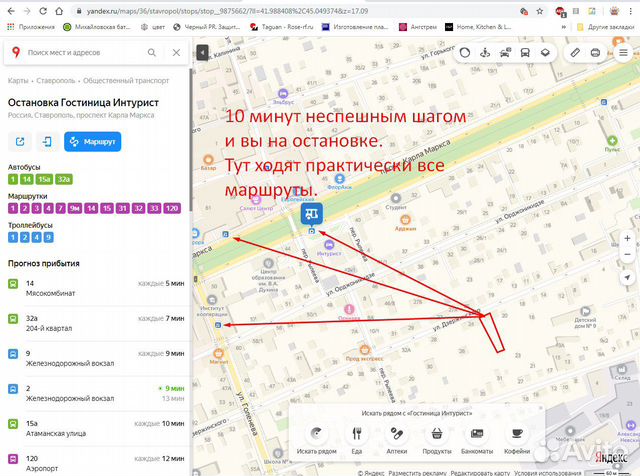This screenshot has height=476, width=640.
Task: Open forecast row 120 Аэропорт
Action: [96, 463]
